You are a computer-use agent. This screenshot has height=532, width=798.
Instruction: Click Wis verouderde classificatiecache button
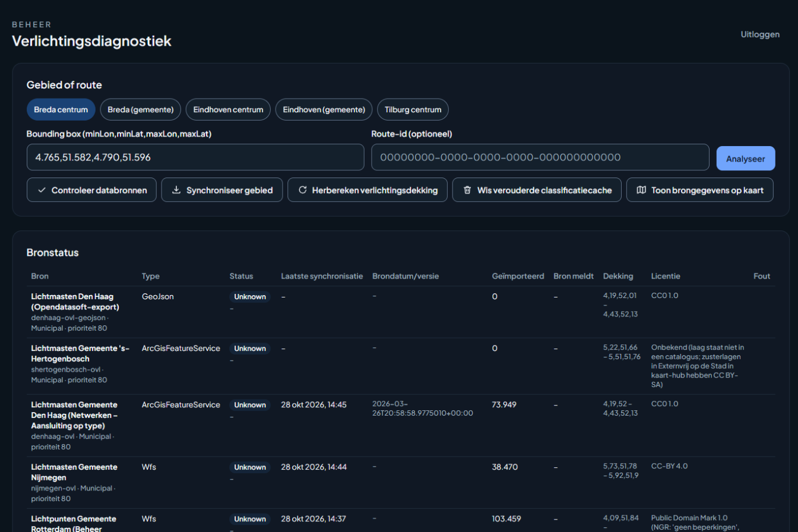click(537, 190)
